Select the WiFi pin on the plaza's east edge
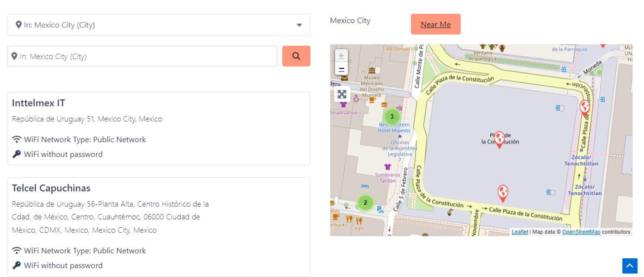This screenshot has width=644, height=277. tap(584, 107)
